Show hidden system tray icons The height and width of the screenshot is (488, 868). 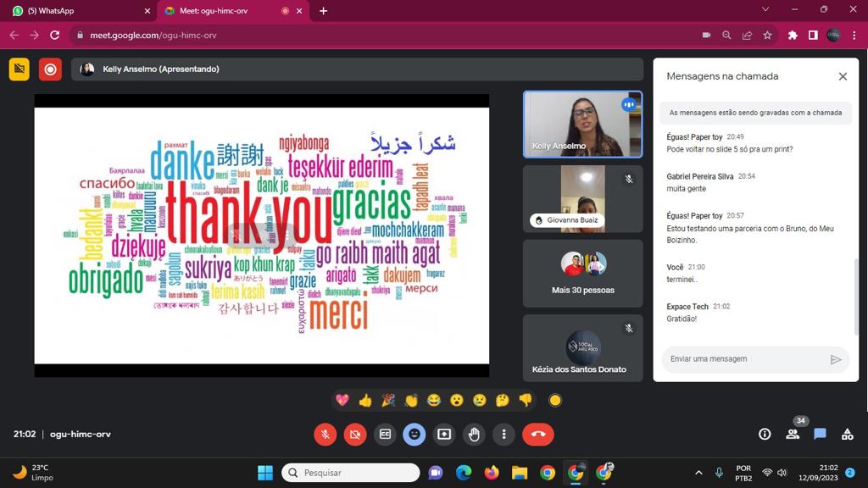pyautogui.click(x=698, y=472)
